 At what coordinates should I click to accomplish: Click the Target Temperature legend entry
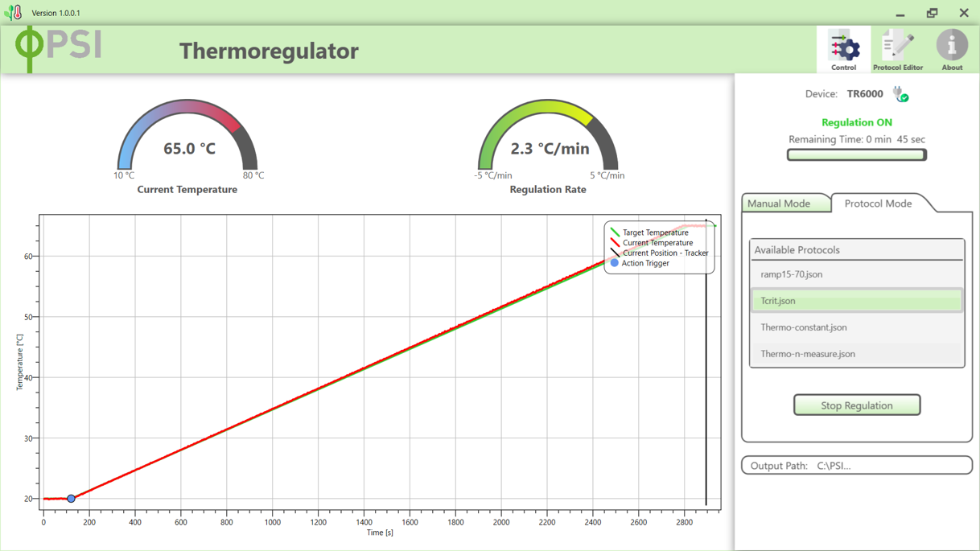coord(655,232)
